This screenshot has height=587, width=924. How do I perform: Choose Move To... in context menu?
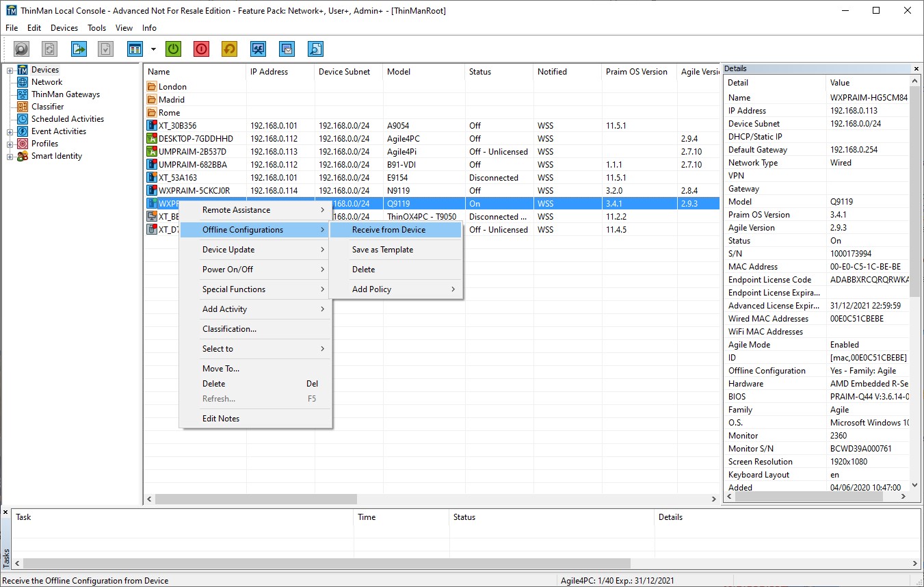coord(256,369)
